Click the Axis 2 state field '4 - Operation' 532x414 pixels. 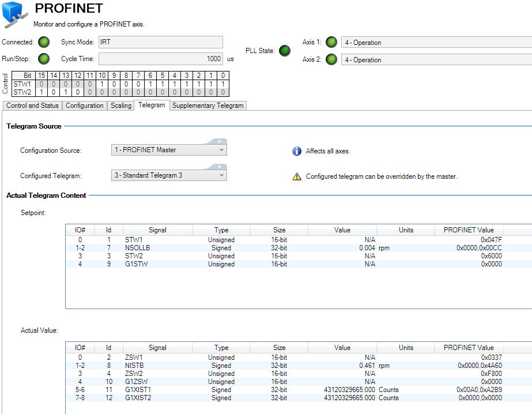[x=436, y=60]
